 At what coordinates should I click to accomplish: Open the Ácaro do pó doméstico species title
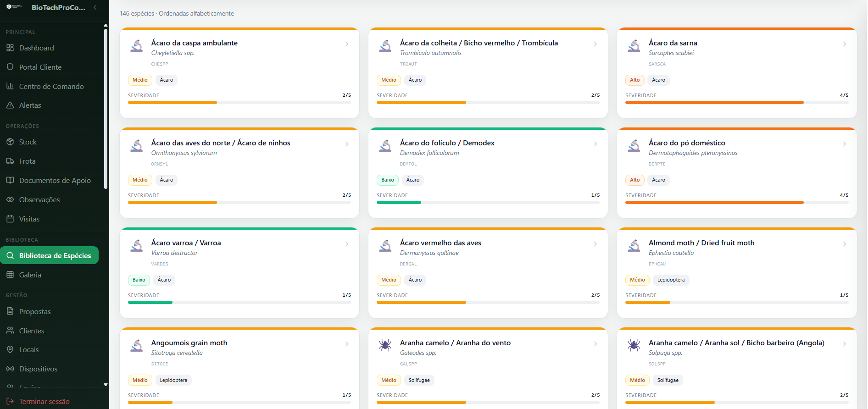pos(687,143)
